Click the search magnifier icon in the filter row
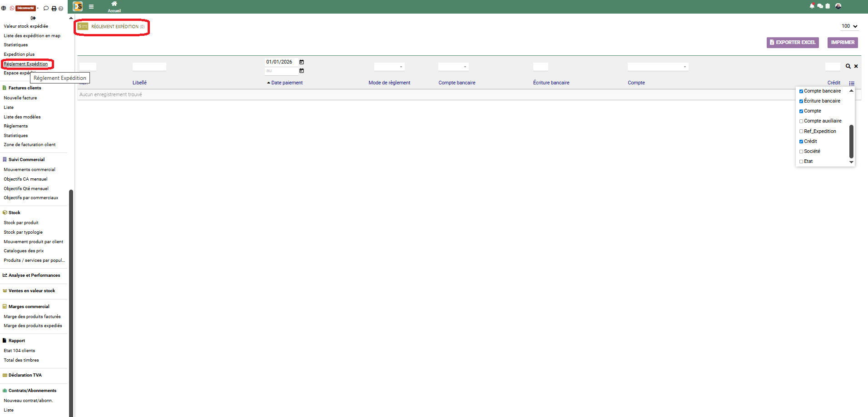Viewport: 868px width, 417px height. coord(848,66)
